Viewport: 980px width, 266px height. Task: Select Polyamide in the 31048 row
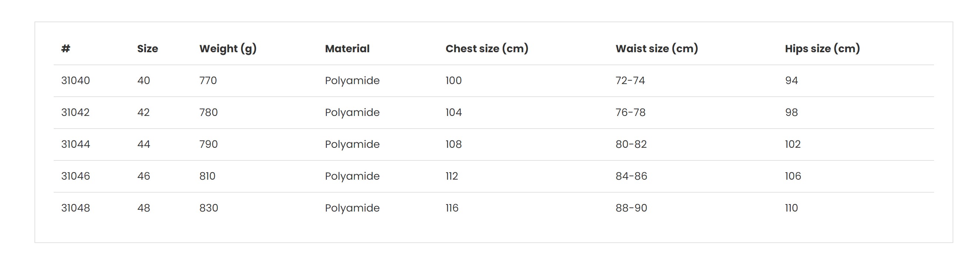click(352, 208)
